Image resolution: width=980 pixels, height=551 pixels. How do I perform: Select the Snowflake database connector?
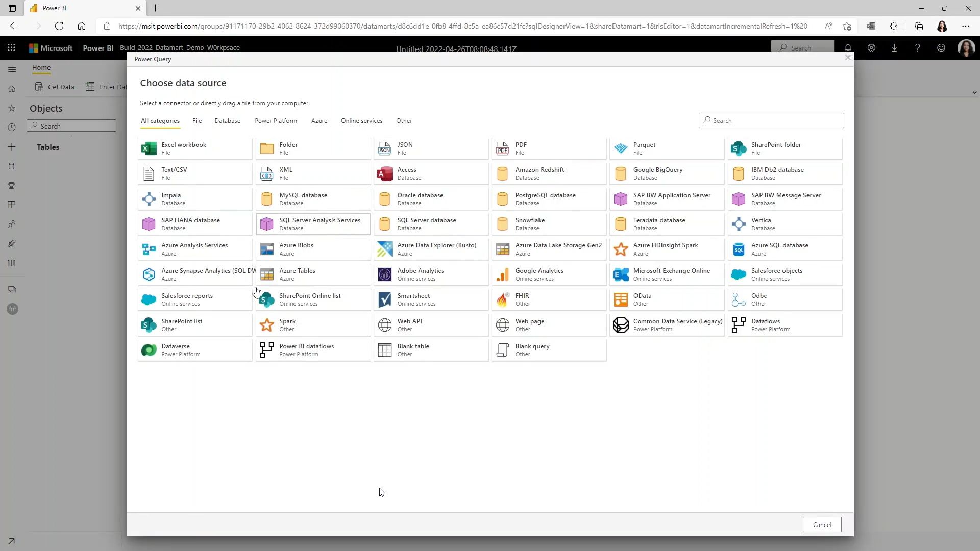tap(549, 224)
